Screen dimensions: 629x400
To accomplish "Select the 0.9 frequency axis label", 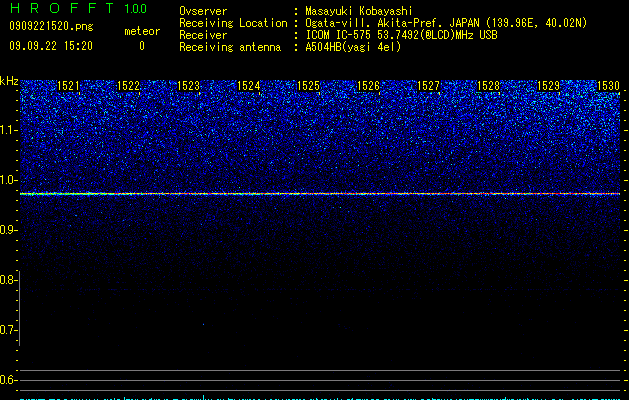I will coord(9,230).
